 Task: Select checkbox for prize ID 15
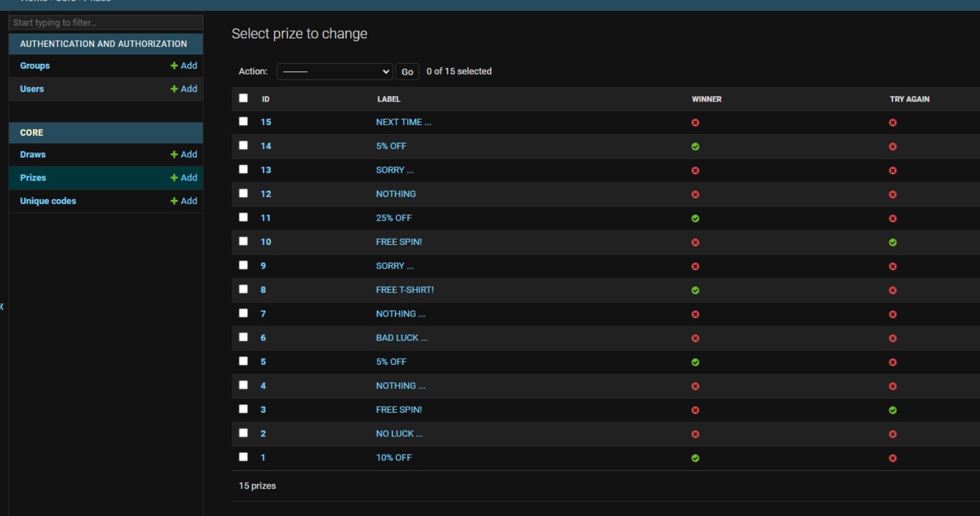243,122
